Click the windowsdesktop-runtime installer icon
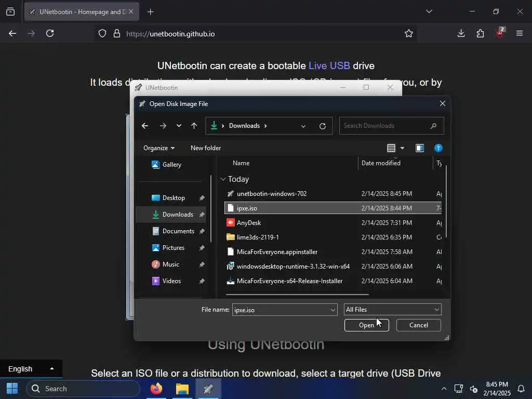The image size is (532, 399). 230,267
